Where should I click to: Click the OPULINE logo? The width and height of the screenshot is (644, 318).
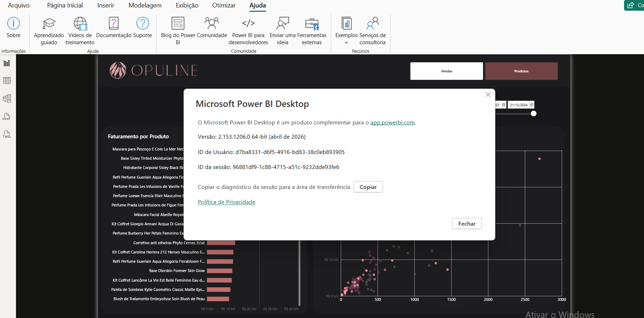[x=153, y=70]
